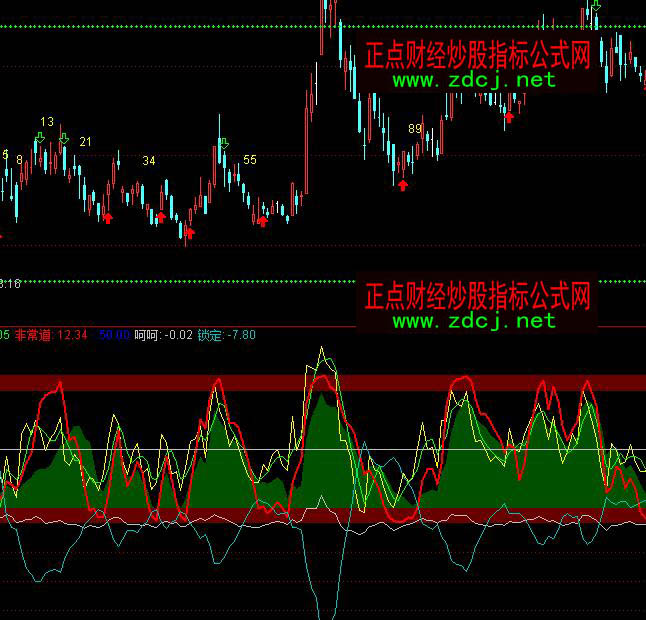The height and width of the screenshot is (620, 646).
Task: Click the lower 正点财经炒股指标公式网 title
Action: [x=478, y=296]
